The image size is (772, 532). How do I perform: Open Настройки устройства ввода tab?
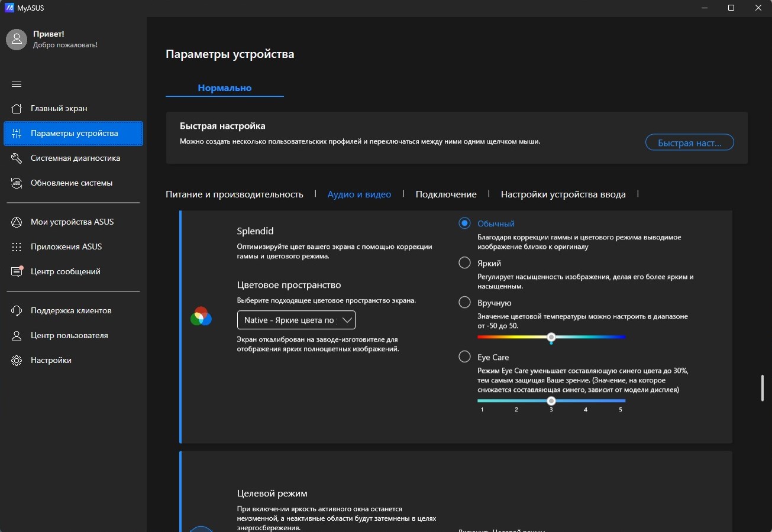(563, 194)
